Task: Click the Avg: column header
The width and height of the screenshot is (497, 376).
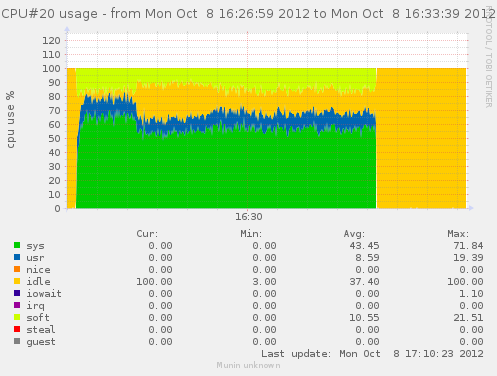Action: (354, 234)
